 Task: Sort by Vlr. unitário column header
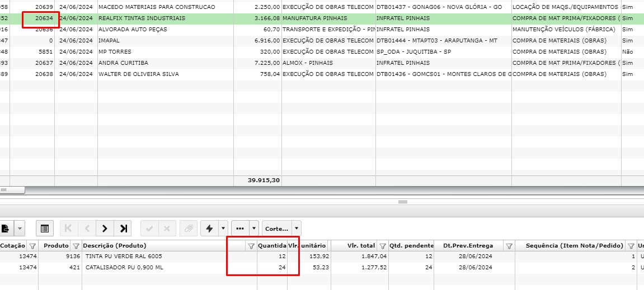(308, 246)
